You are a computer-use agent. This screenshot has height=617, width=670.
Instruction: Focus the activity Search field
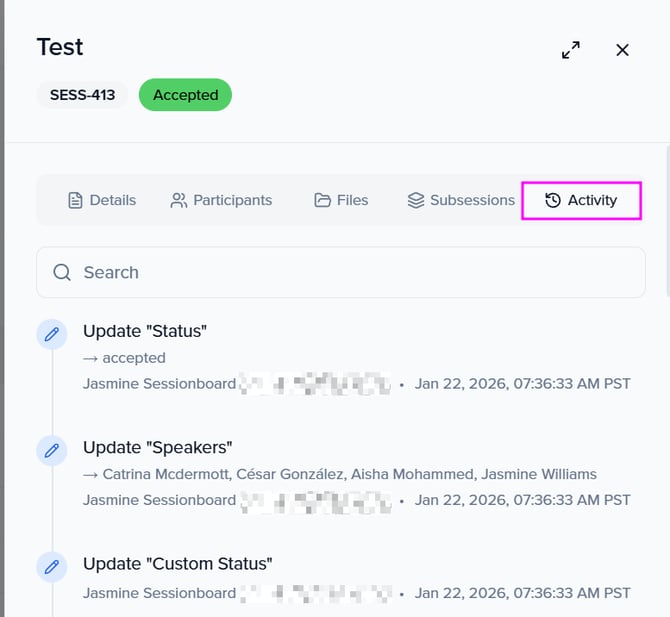[x=350, y=272]
